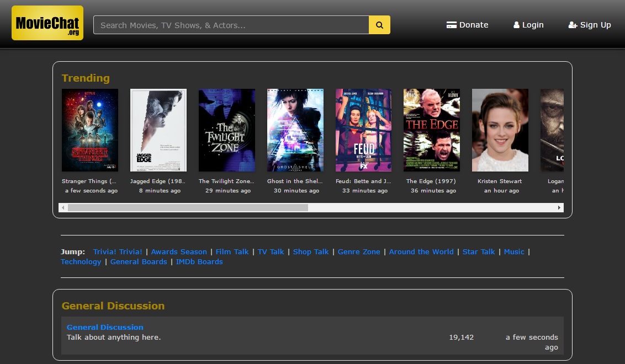This screenshot has height=364, width=625.
Task: Click the Stranger Things title text
Action: pyautogui.click(x=89, y=181)
